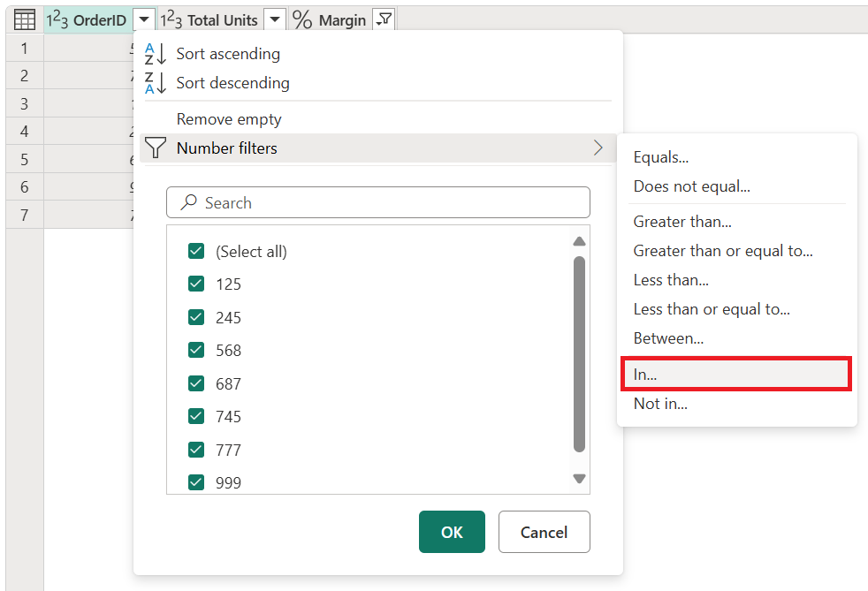Open the OrderID column filter dropdown
868x591 pixels.
click(x=145, y=19)
